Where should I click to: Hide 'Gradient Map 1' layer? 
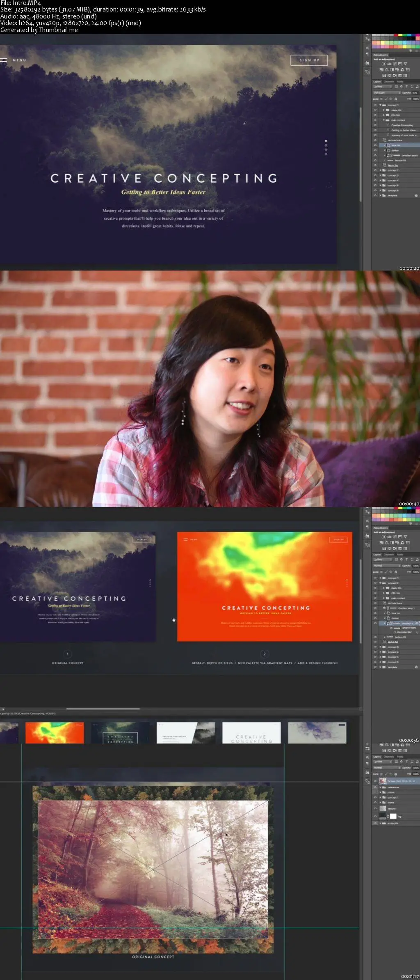(375, 608)
